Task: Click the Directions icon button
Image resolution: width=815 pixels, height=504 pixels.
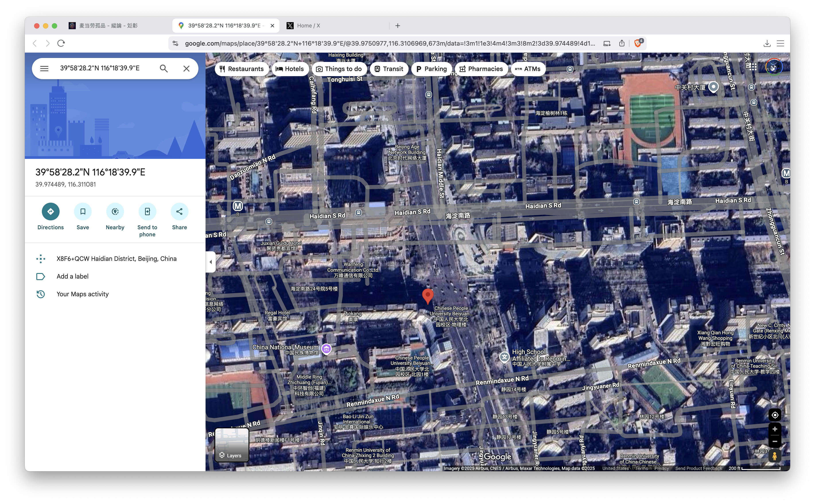Action: point(50,211)
